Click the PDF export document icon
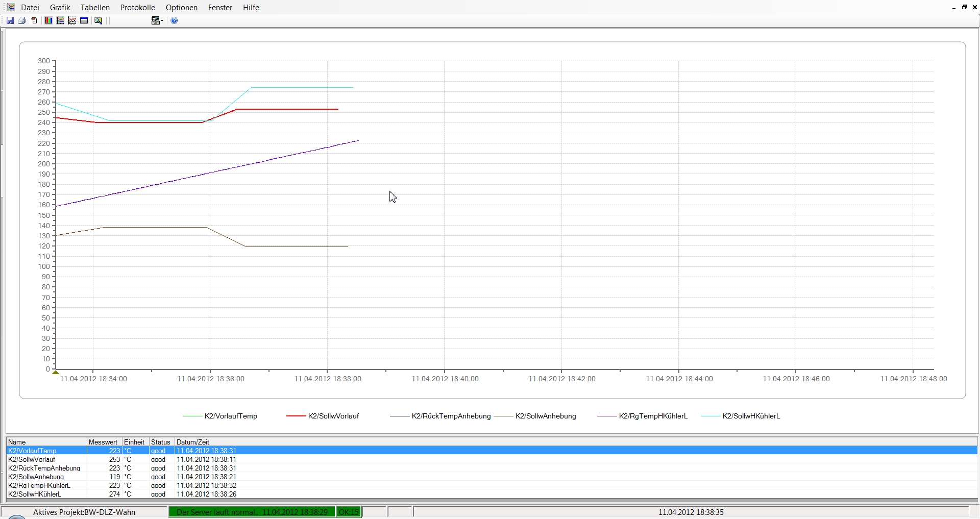The image size is (980, 519). pos(34,20)
